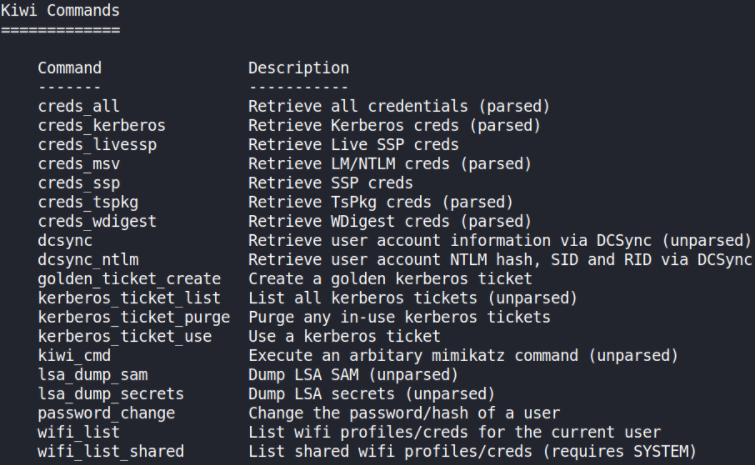Click kerberos_ticket_purge command name
The width and height of the screenshot is (755, 465).
coord(134,318)
